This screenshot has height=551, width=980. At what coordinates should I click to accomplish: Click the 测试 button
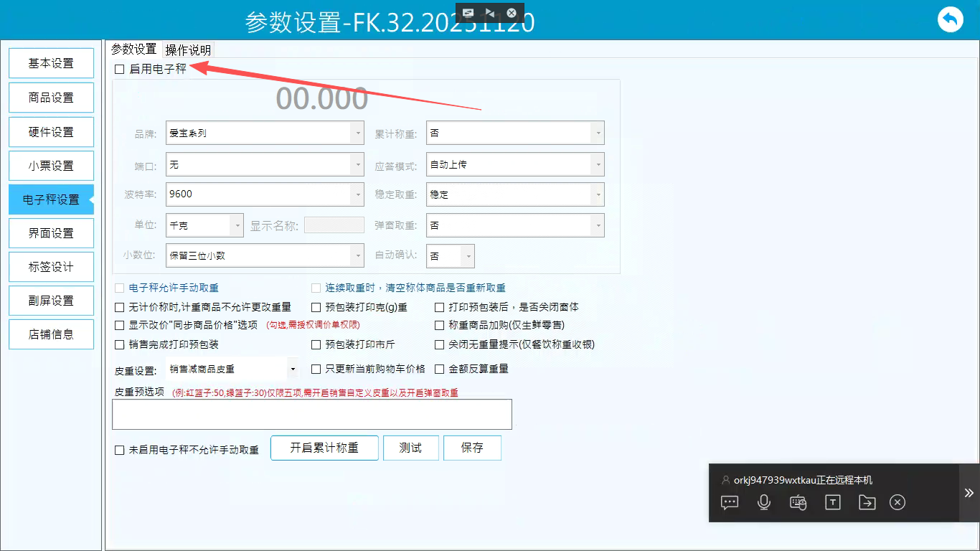tap(410, 448)
